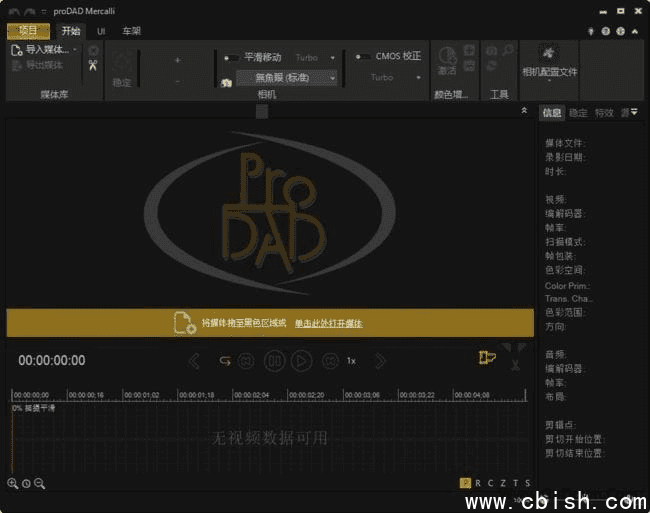
Task: Toggle the CMOS correction (CMOS 校正) switch
Action: (x=363, y=57)
